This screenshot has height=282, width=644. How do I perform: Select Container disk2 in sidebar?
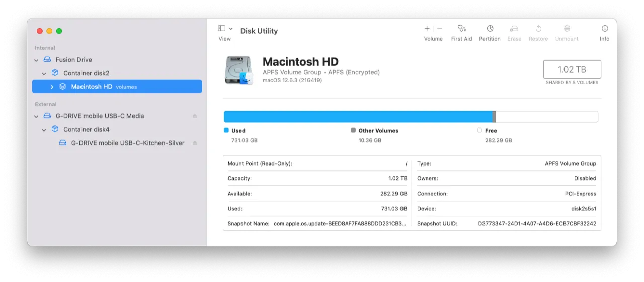86,73
